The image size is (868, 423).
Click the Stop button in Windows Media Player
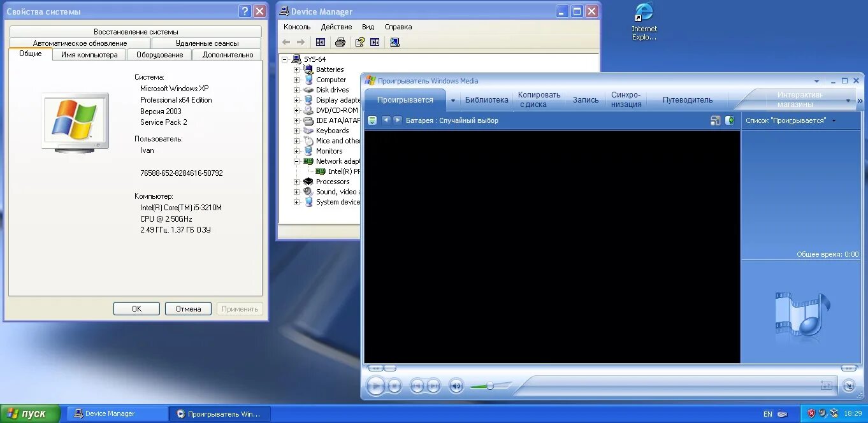pos(394,385)
